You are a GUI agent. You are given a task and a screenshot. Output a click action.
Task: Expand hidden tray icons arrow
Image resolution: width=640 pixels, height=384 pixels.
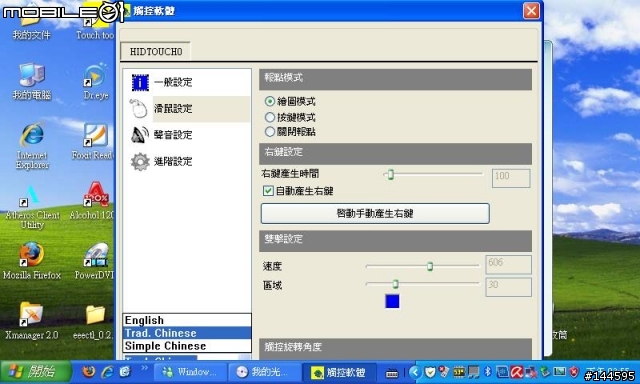pos(415,372)
